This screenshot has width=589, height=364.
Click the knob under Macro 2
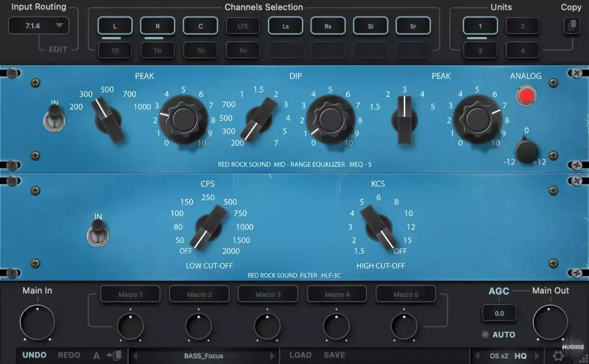[x=199, y=326]
